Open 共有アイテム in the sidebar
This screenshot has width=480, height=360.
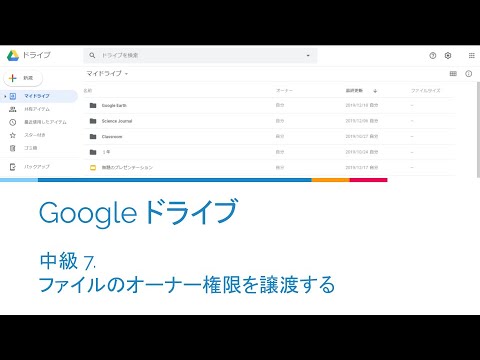(37, 109)
